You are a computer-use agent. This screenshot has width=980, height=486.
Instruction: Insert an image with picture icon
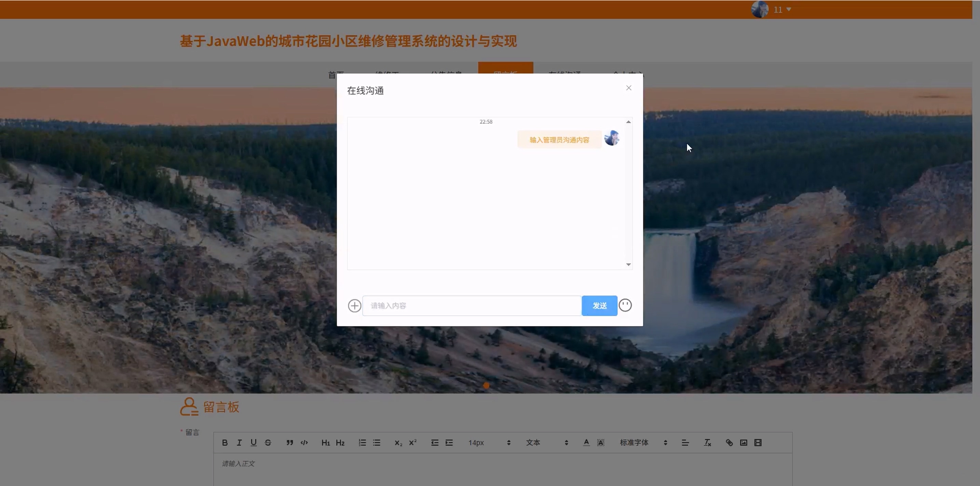click(x=743, y=443)
